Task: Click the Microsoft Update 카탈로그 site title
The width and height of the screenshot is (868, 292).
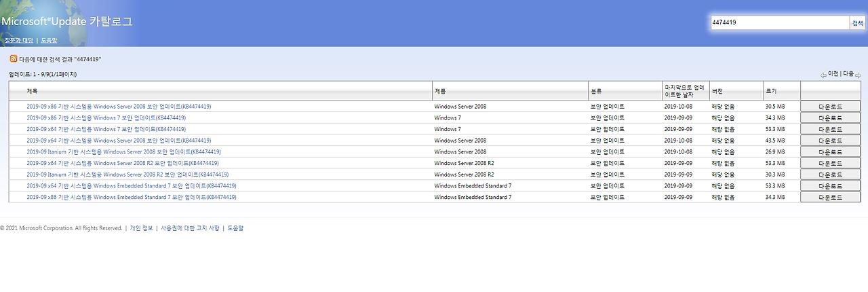Action: coord(66,21)
